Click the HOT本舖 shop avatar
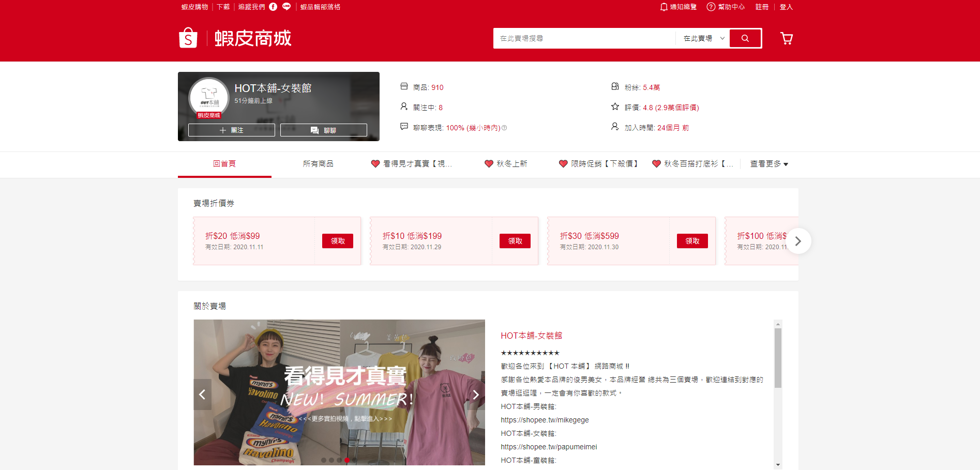 (209, 97)
